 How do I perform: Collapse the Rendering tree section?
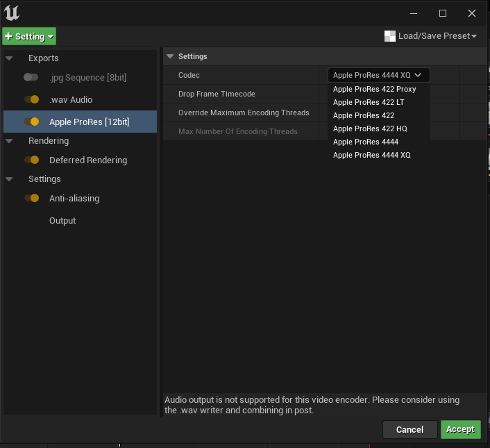coord(9,141)
